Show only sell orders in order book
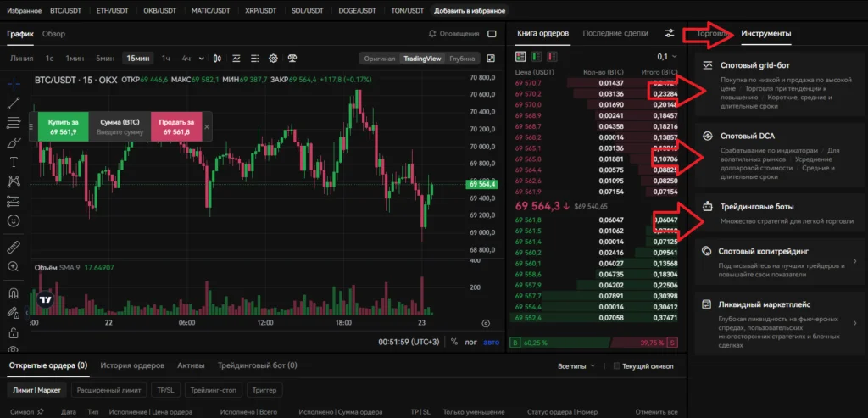The width and height of the screenshot is (868, 418). click(x=550, y=56)
